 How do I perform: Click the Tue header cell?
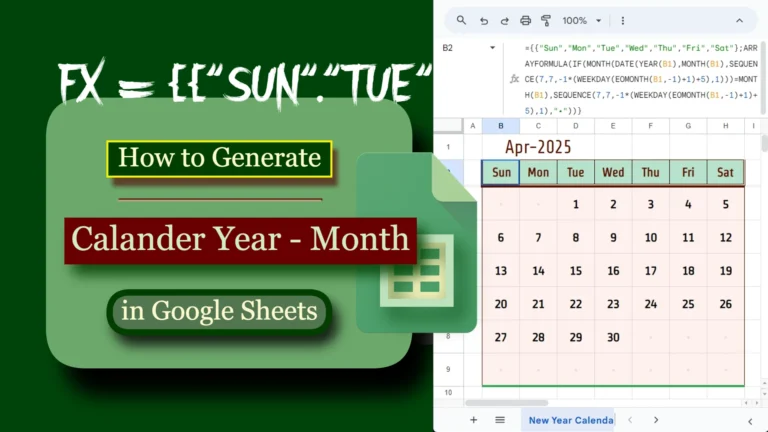tap(576, 172)
